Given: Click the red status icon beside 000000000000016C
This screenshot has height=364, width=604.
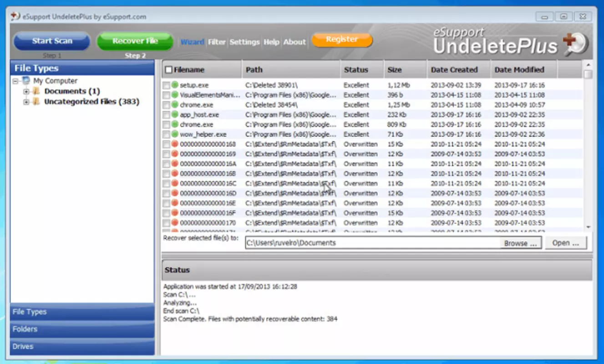Looking at the screenshot, I should coord(175,183).
